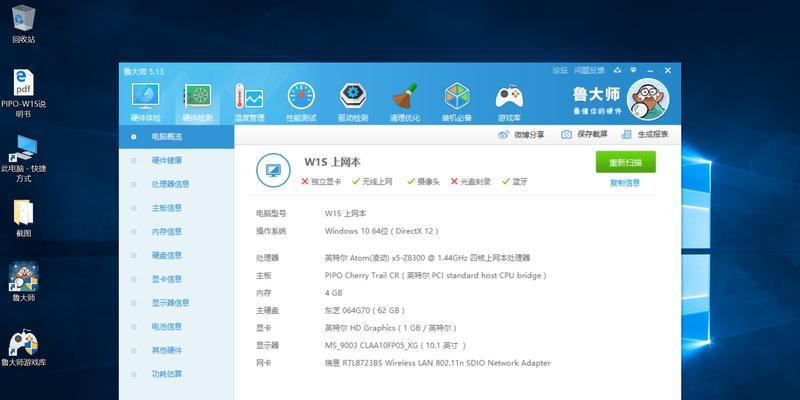Open the 截图 folder on desktop
Image resolution: width=800 pixels, height=400 pixels.
click(x=23, y=218)
